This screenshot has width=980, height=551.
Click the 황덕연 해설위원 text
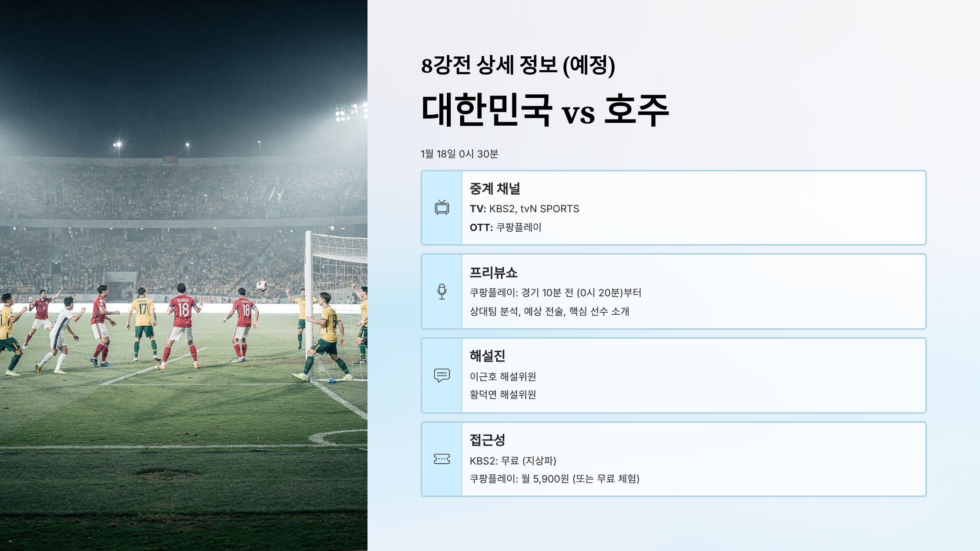click(503, 395)
